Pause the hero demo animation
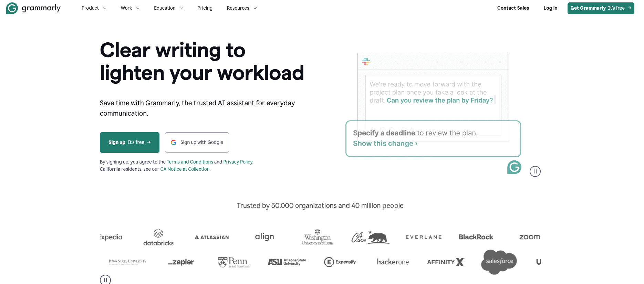Screen dimensions: 644x284 535,171
